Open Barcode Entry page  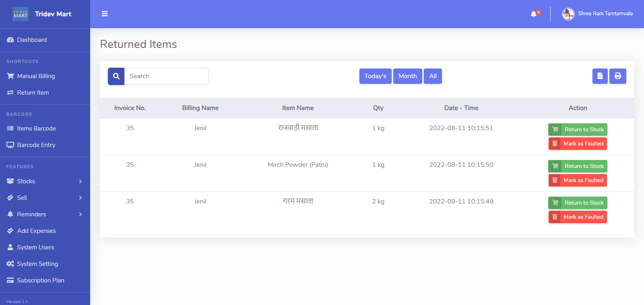(x=45, y=145)
